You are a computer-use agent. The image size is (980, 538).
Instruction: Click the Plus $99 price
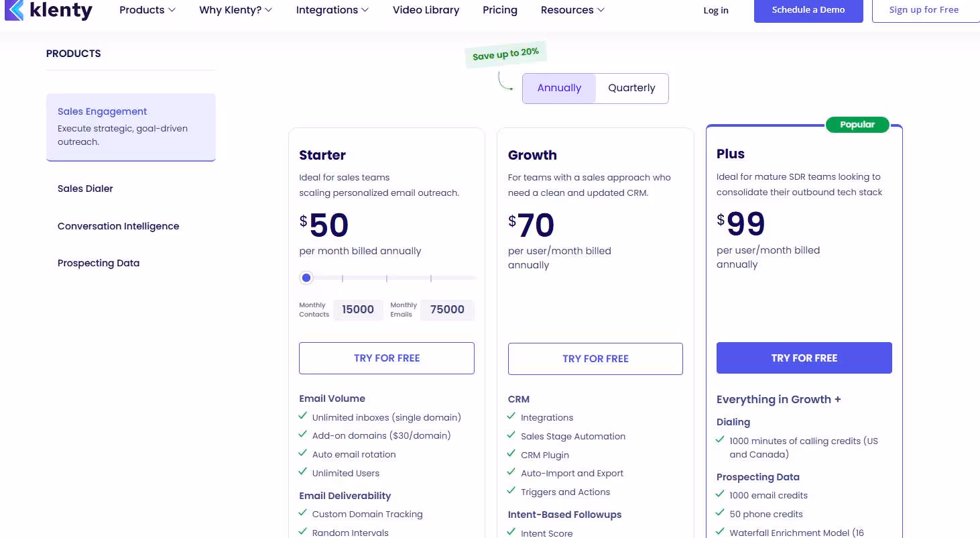click(741, 224)
